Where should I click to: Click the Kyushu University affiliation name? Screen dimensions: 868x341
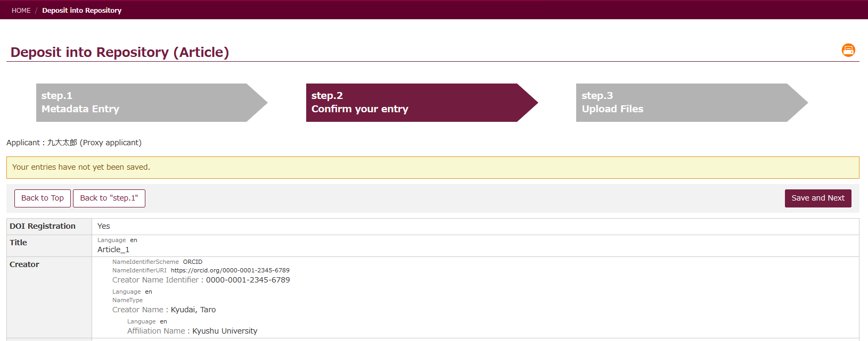pos(225,331)
